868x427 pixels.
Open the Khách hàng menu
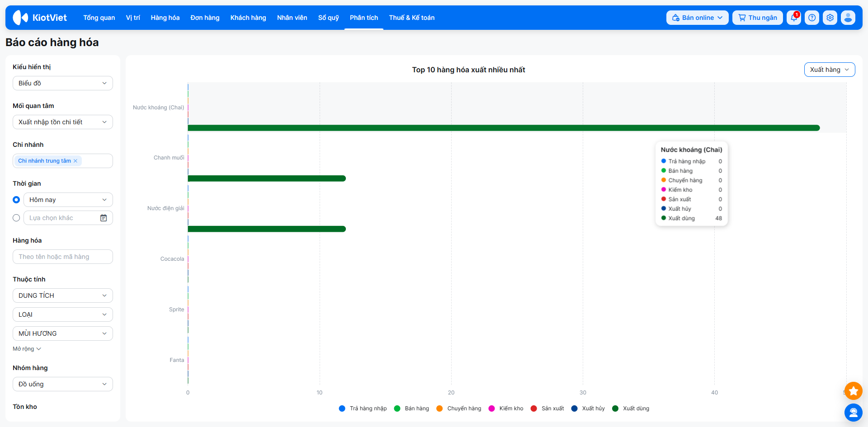(248, 18)
